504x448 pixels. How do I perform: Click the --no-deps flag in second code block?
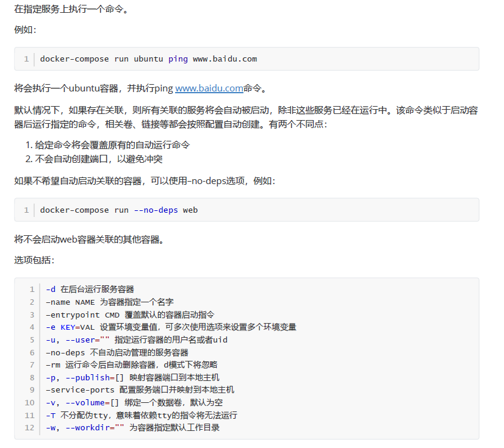point(156,210)
